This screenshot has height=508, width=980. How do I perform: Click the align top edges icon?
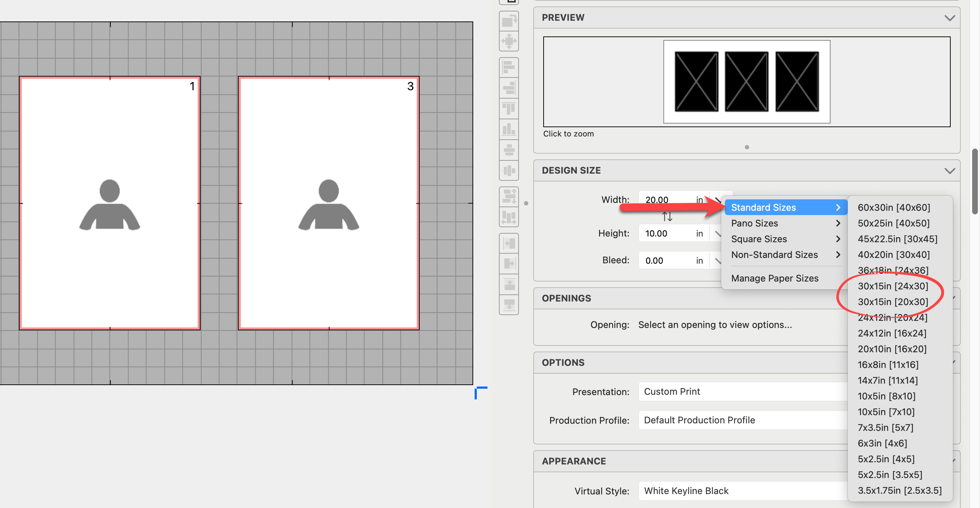(x=509, y=109)
